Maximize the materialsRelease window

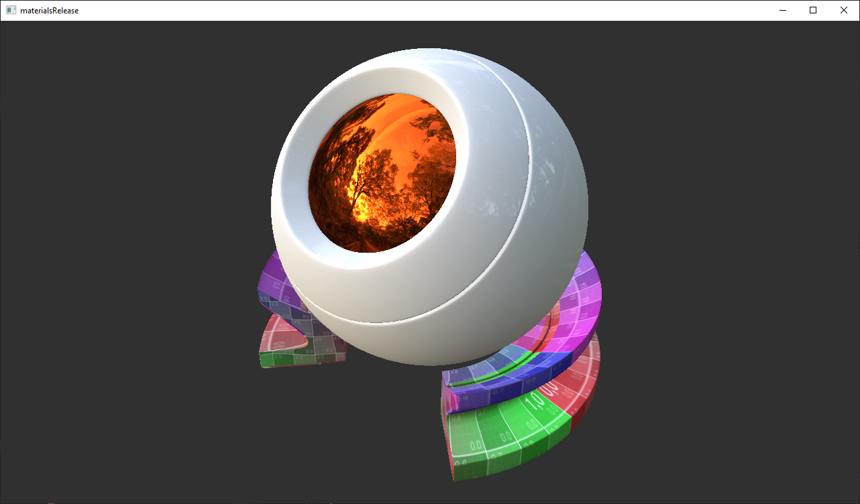click(813, 10)
